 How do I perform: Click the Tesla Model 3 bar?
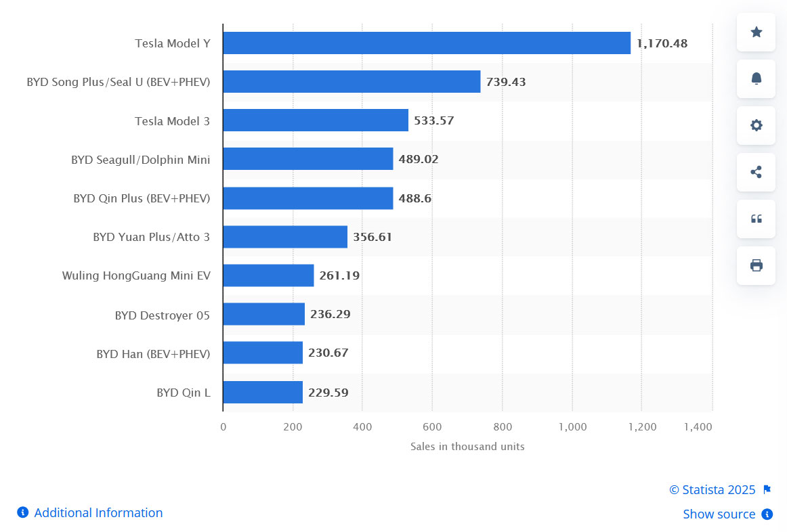click(316, 120)
